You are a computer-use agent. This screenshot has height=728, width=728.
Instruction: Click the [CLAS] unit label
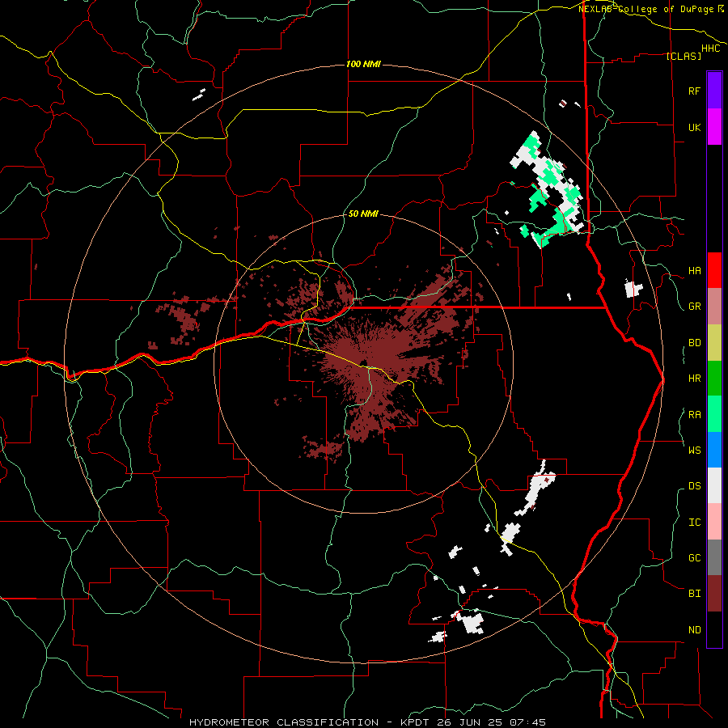pos(683,56)
